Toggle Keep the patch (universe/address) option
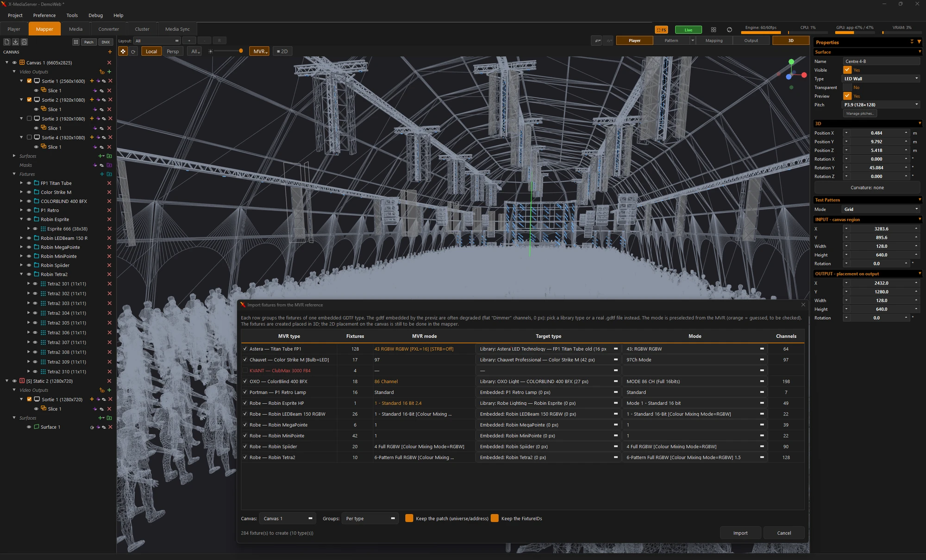926x560 pixels. pyautogui.click(x=409, y=518)
